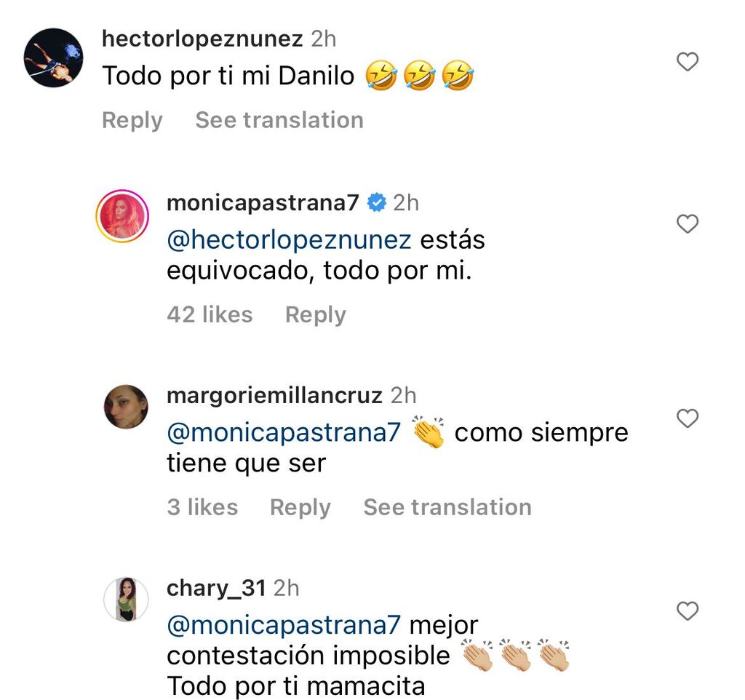
Task: Toggle the like heart on margoriemillancruz's comment
Action: pyautogui.click(x=687, y=418)
